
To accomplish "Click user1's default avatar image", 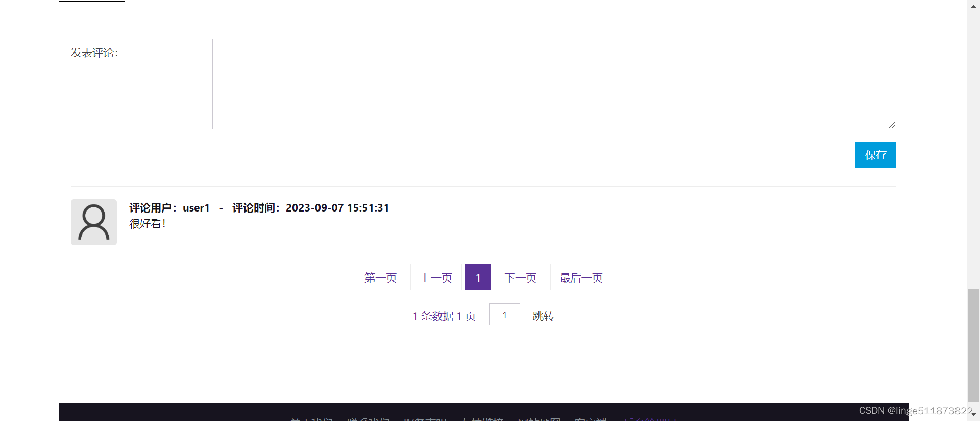I will point(94,222).
